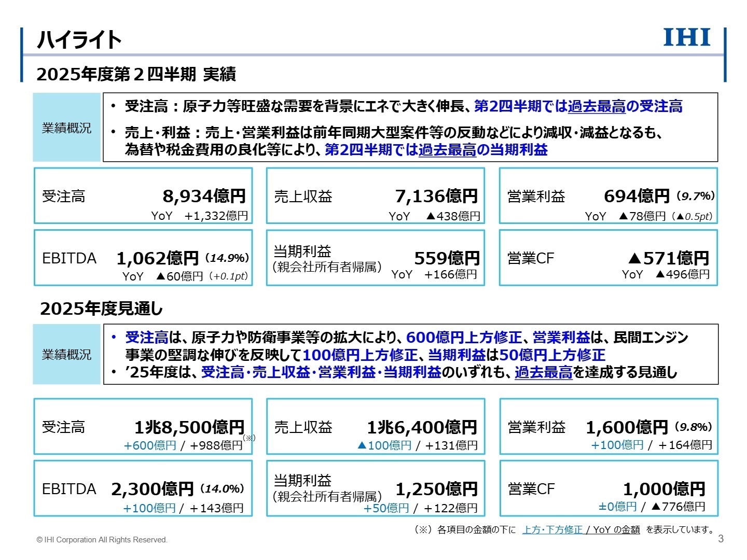Select the ハイライト slide title
This screenshot has height=560, width=747.
point(79,39)
